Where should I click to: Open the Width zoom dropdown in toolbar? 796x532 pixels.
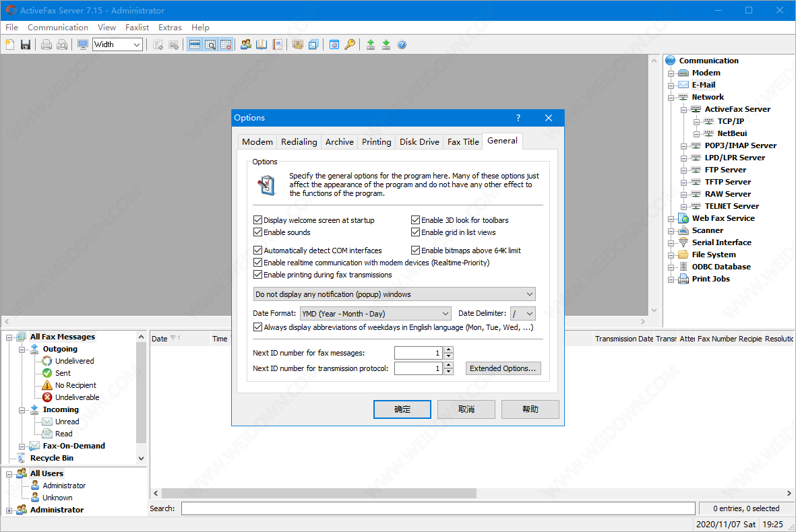[117, 44]
